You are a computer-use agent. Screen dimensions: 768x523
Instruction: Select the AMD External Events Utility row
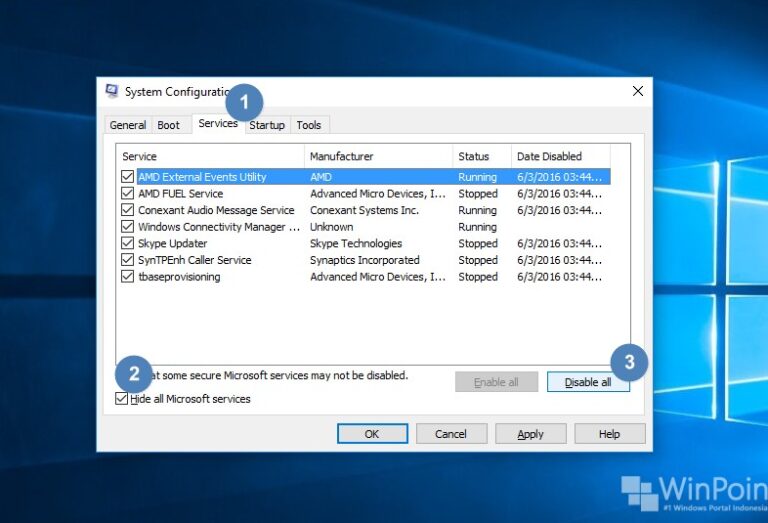click(374, 177)
